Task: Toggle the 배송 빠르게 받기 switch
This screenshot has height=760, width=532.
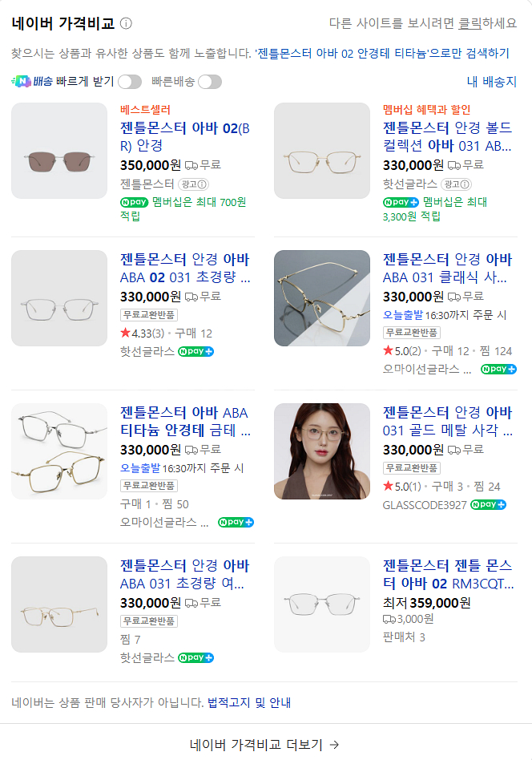Action: (129, 81)
